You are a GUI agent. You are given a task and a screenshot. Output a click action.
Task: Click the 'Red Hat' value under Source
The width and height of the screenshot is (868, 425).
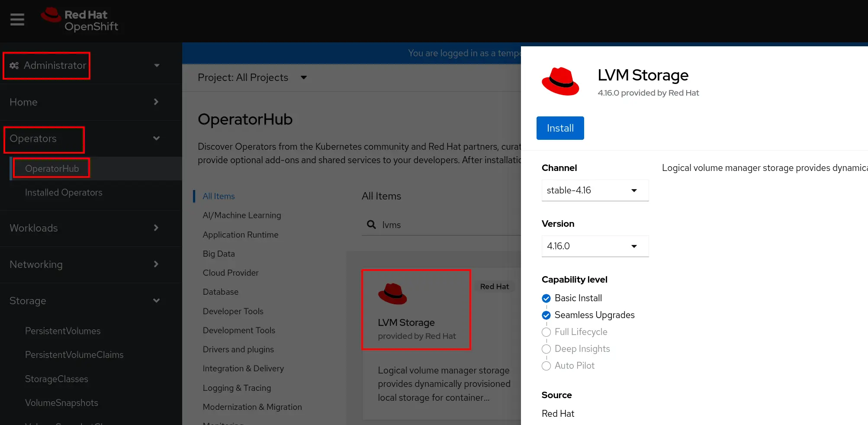pos(558,414)
